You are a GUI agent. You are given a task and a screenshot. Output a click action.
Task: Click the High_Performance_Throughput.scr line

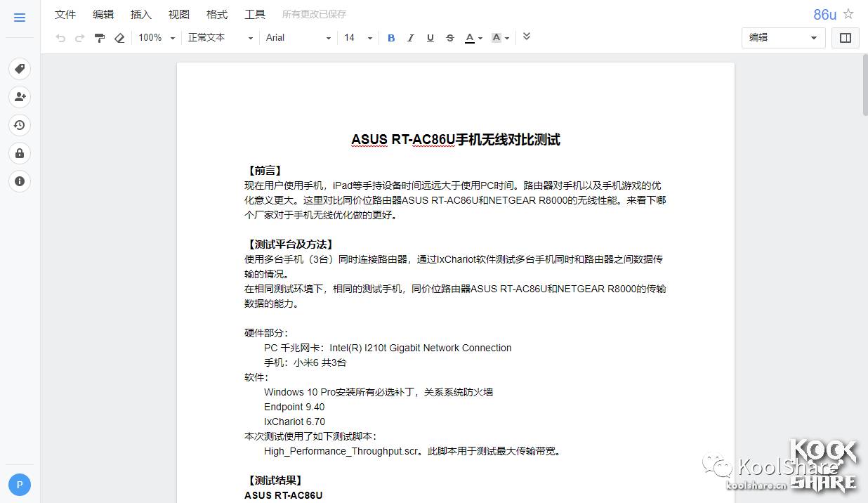pyautogui.click(x=413, y=451)
